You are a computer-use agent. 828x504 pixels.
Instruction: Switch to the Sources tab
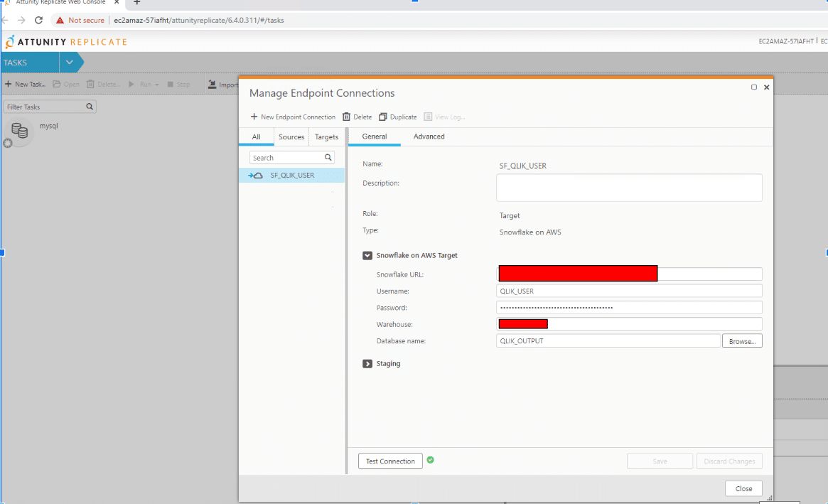pos(291,136)
